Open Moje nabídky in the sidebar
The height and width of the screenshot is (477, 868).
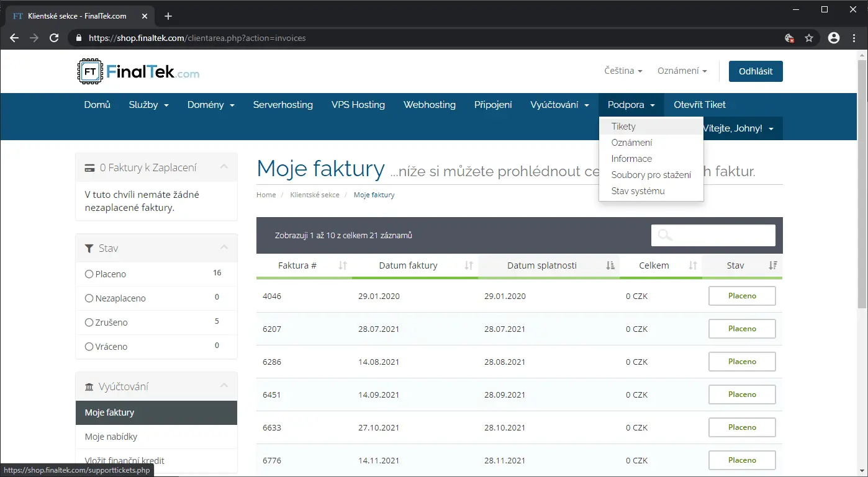tap(111, 437)
